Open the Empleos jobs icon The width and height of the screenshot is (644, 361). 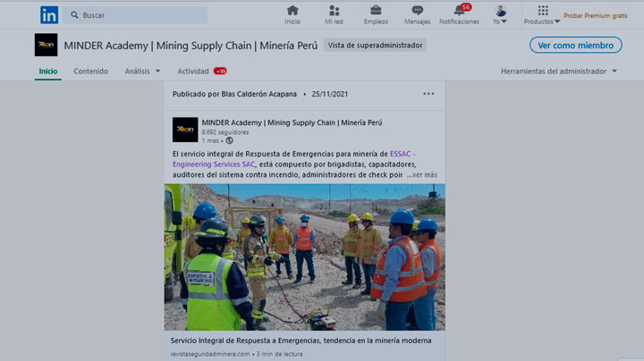coord(376,11)
